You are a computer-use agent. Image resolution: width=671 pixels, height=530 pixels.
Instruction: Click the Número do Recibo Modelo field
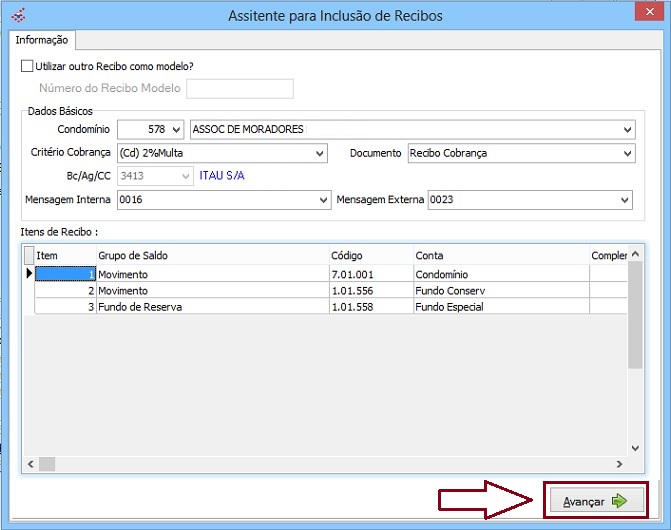click(240, 89)
